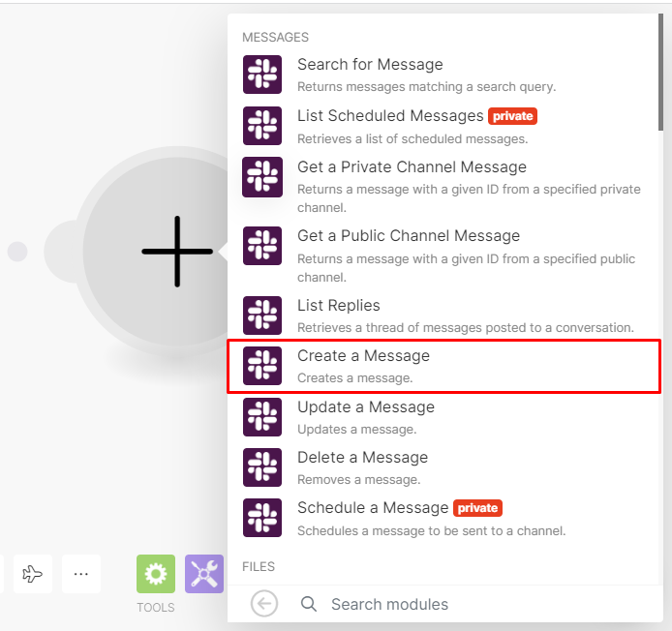Click 'Returns messages matching a search query.' text

click(426, 87)
